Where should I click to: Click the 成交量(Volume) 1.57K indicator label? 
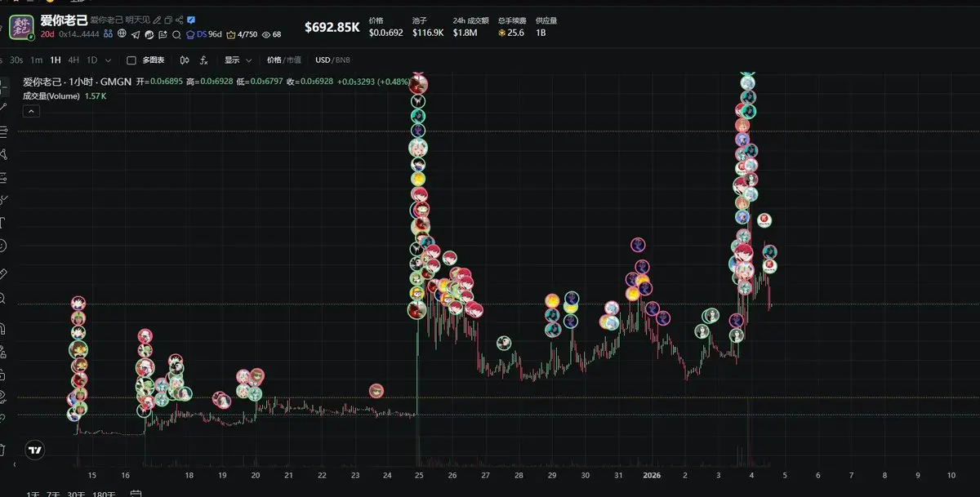[x=65, y=96]
